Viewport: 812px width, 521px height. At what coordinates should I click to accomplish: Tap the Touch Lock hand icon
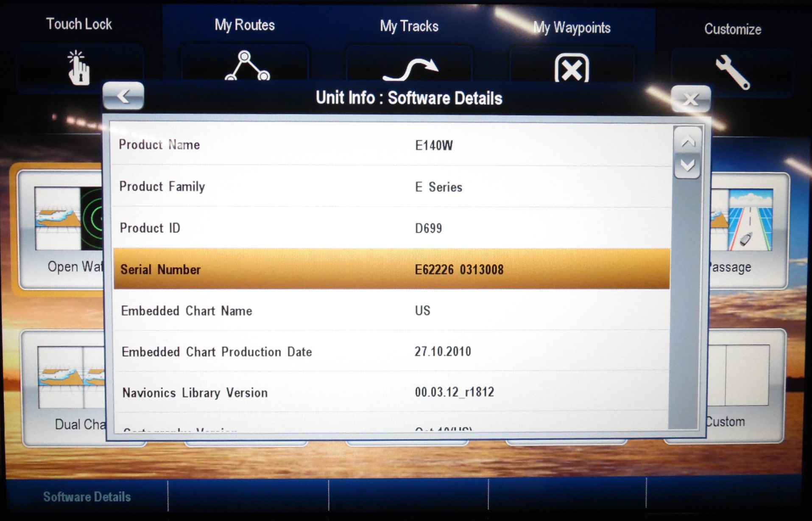pos(79,68)
